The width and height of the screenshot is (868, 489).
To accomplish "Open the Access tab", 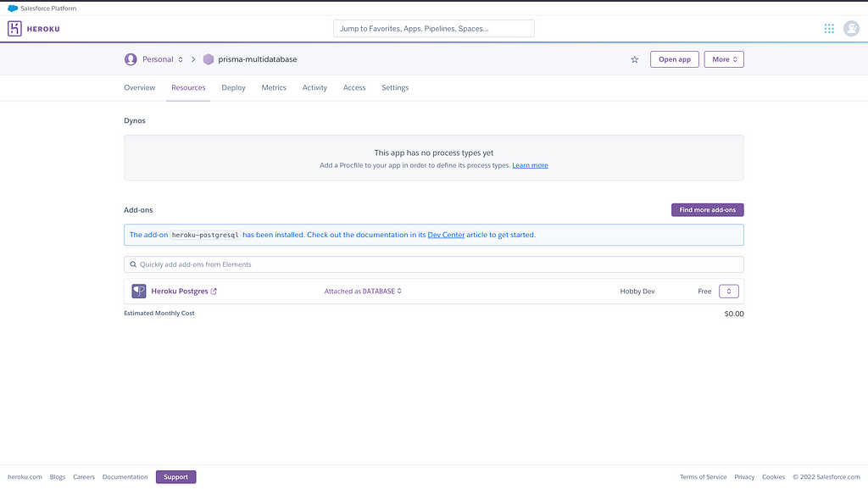I will click(x=354, y=87).
